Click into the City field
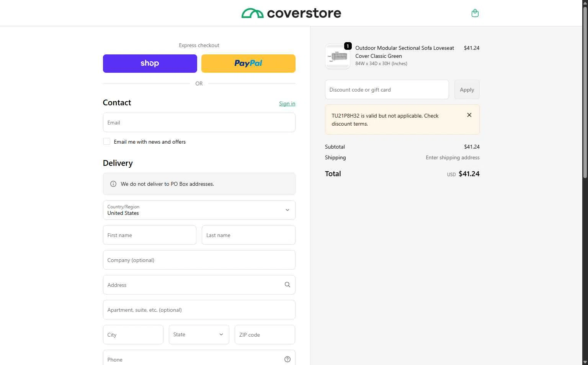 click(133, 334)
